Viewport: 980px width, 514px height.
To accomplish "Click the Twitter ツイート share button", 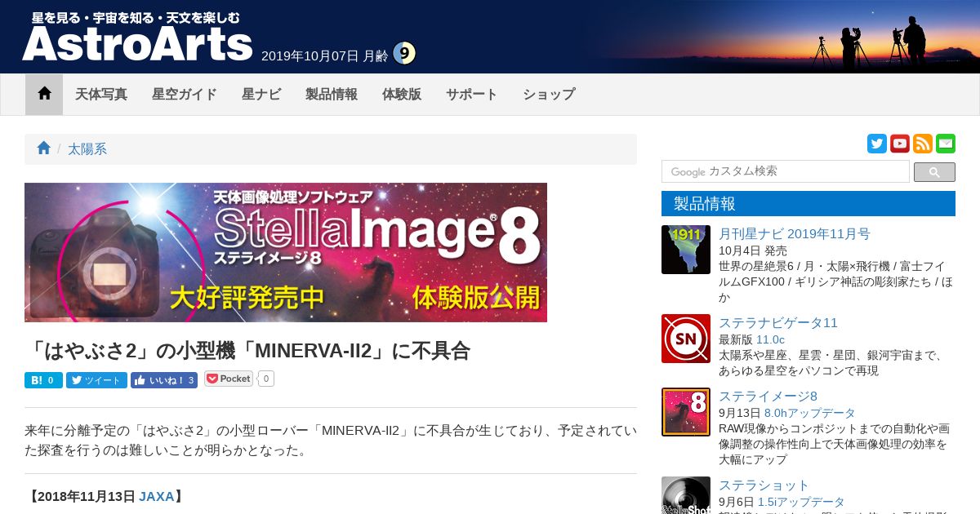I will [x=96, y=380].
